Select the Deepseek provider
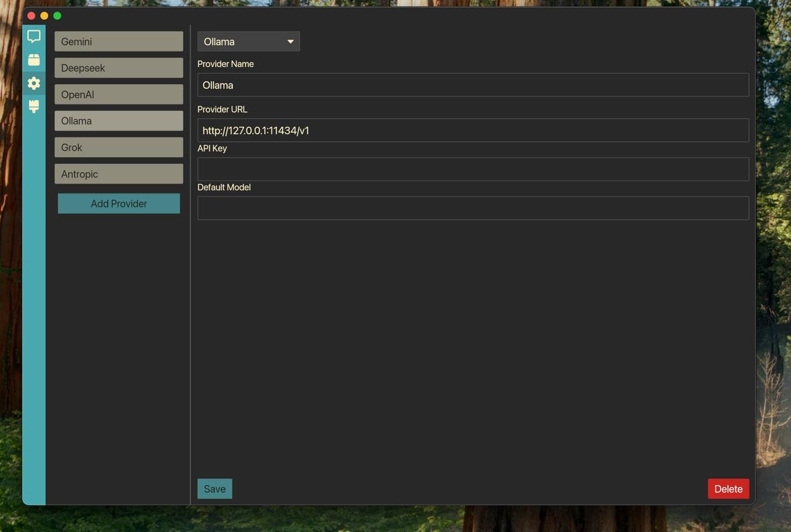This screenshot has height=532, width=791. (x=119, y=68)
